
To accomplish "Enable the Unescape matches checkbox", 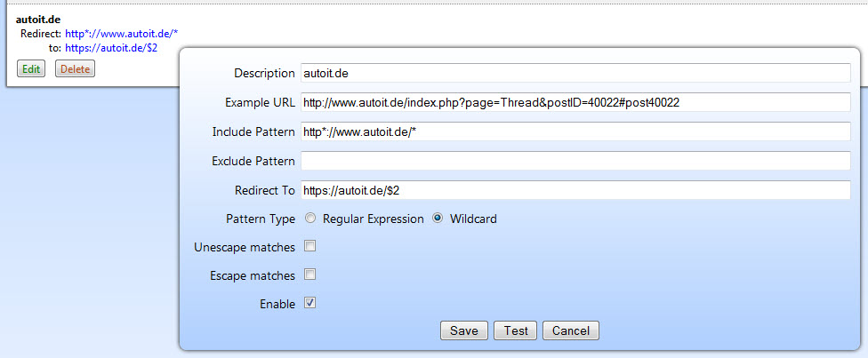I will [310, 246].
